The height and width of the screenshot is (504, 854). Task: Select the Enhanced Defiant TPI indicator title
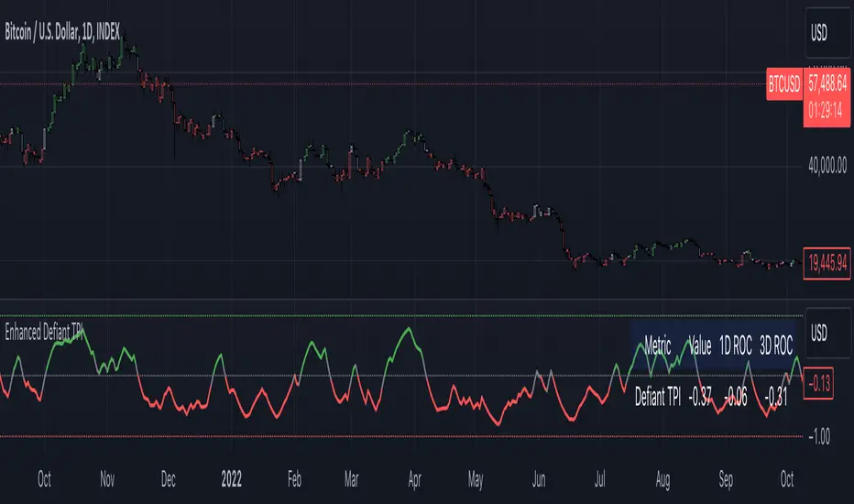[x=50, y=327]
